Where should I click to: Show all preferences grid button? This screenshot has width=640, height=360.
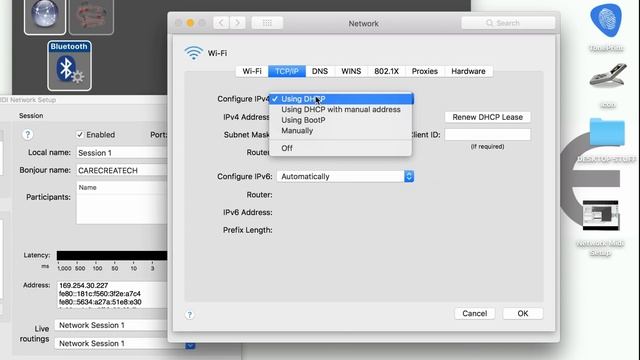coord(267,23)
